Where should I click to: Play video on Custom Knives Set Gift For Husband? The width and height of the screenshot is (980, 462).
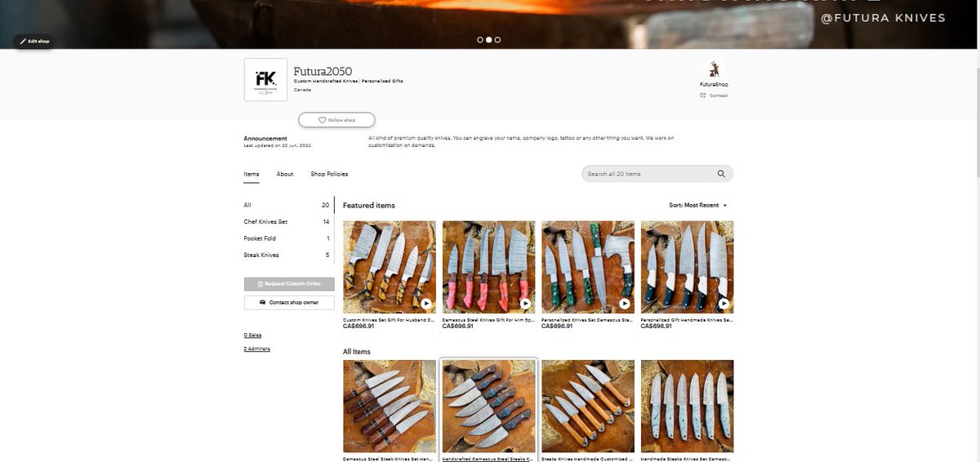426,304
